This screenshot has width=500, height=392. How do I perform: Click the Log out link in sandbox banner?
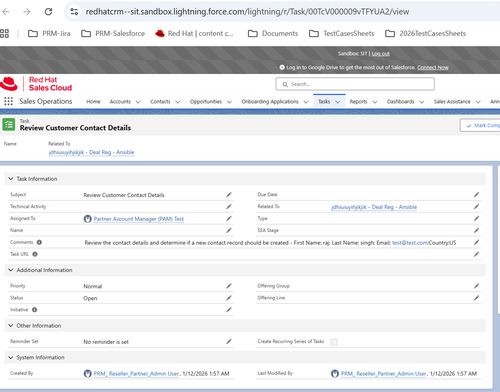point(381,54)
